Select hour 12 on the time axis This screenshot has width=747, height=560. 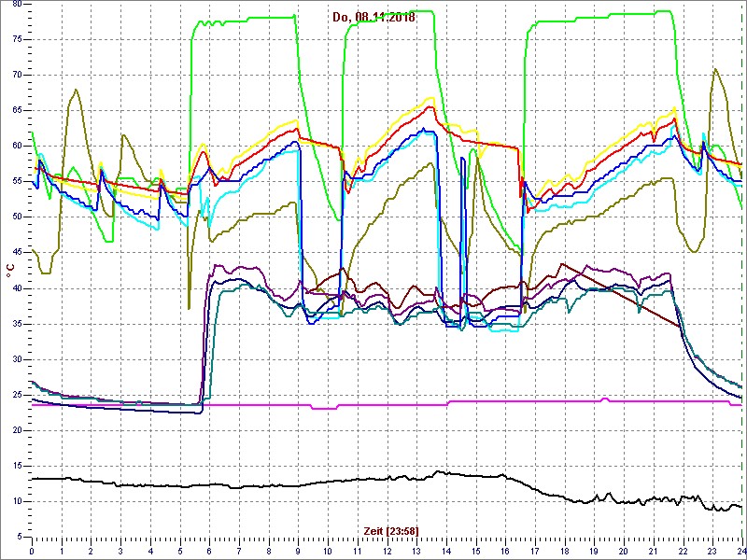tap(387, 550)
